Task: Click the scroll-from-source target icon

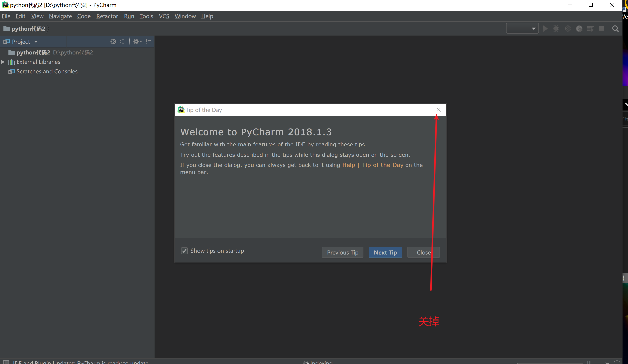Action: pos(113,41)
